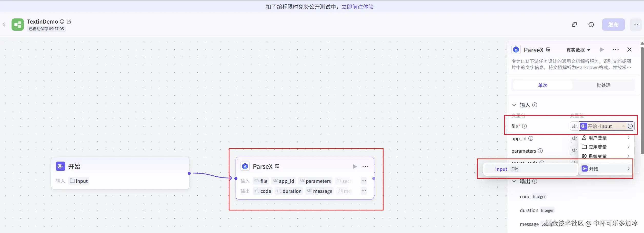Open side panel more options menu
Image resolution: width=644 pixels, height=233 pixels.
(616, 50)
